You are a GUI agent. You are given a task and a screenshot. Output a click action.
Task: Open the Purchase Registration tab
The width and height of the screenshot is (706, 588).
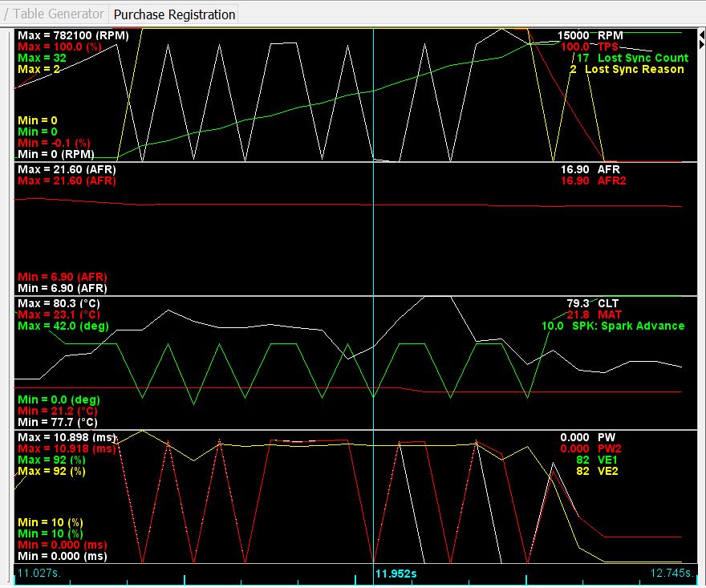[x=174, y=14]
